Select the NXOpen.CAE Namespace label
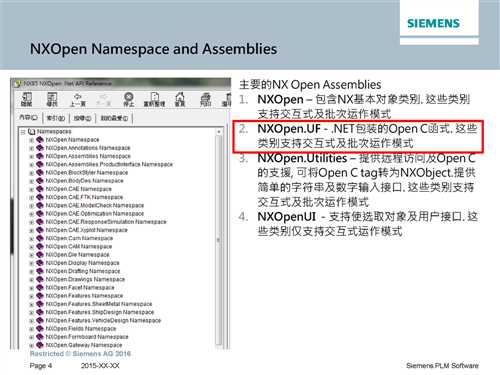The width and height of the screenshot is (500, 375). coord(78,189)
